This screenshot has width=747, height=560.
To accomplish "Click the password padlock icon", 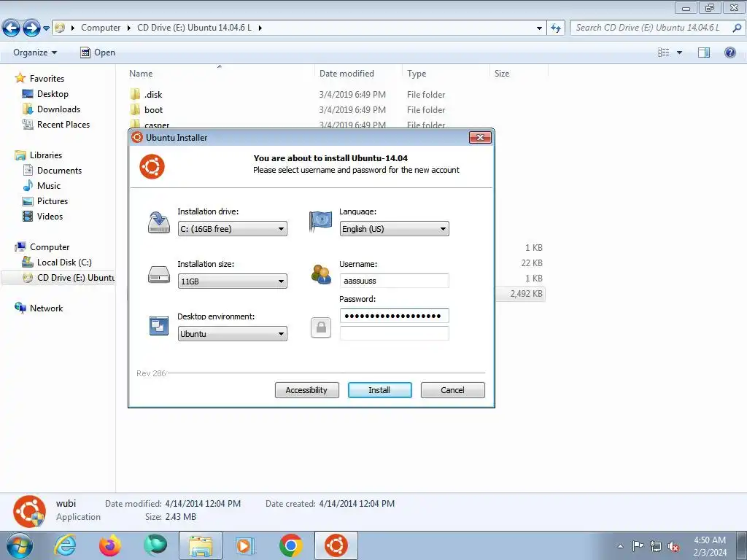I will click(x=321, y=327).
